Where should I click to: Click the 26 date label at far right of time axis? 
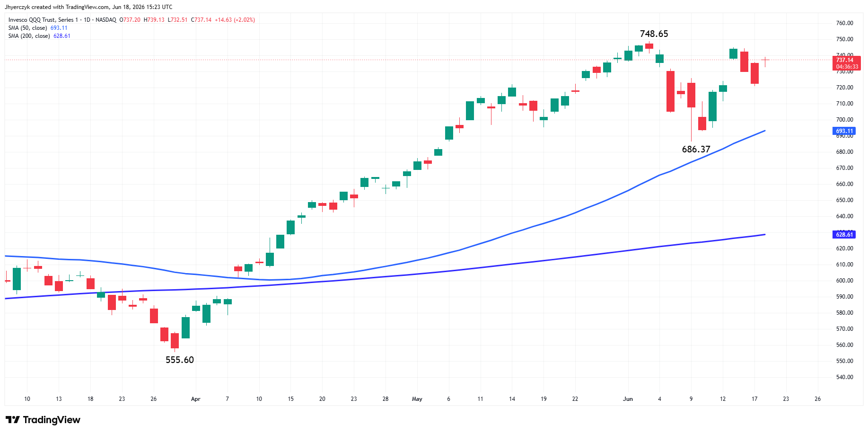pos(817,399)
